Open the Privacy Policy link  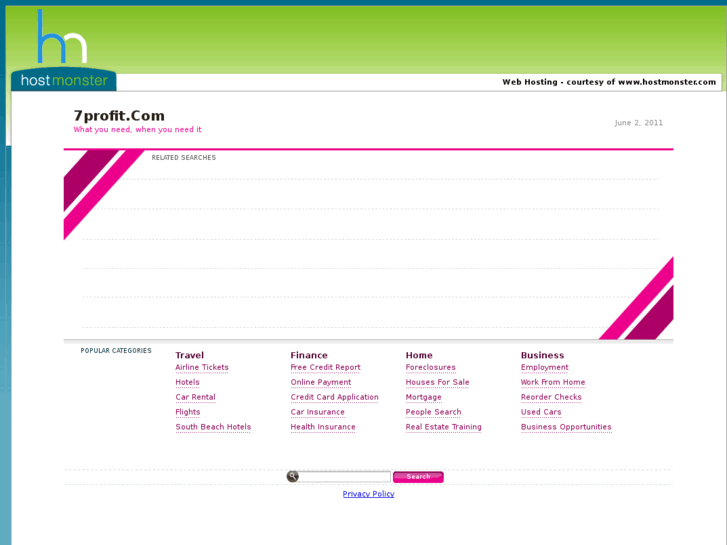[368, 494]
